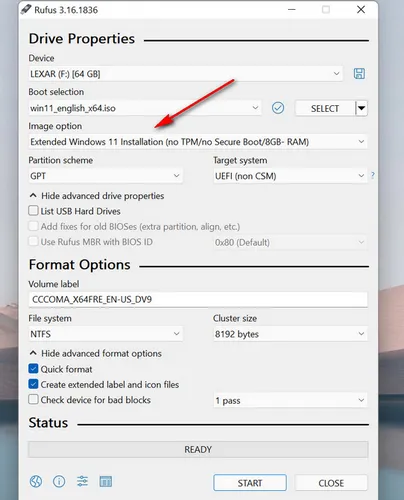Uncheck the Quick format checkbox

click(33, 369)
